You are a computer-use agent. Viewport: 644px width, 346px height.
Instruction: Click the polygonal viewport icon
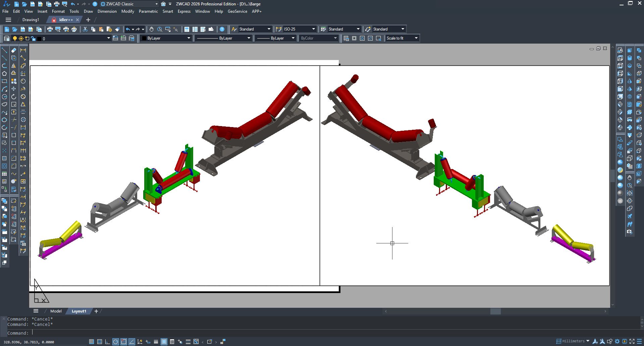[362, 38]
